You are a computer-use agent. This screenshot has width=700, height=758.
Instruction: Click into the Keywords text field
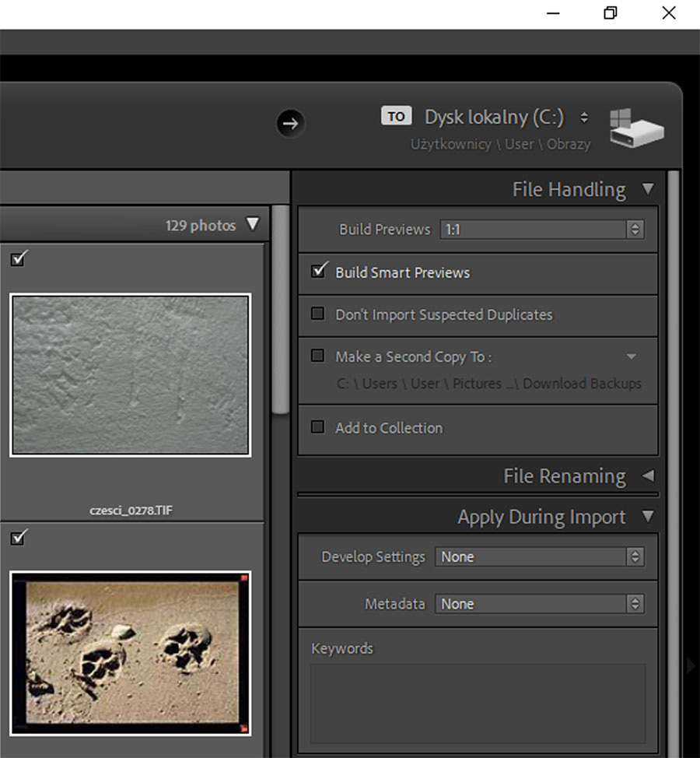478,703
